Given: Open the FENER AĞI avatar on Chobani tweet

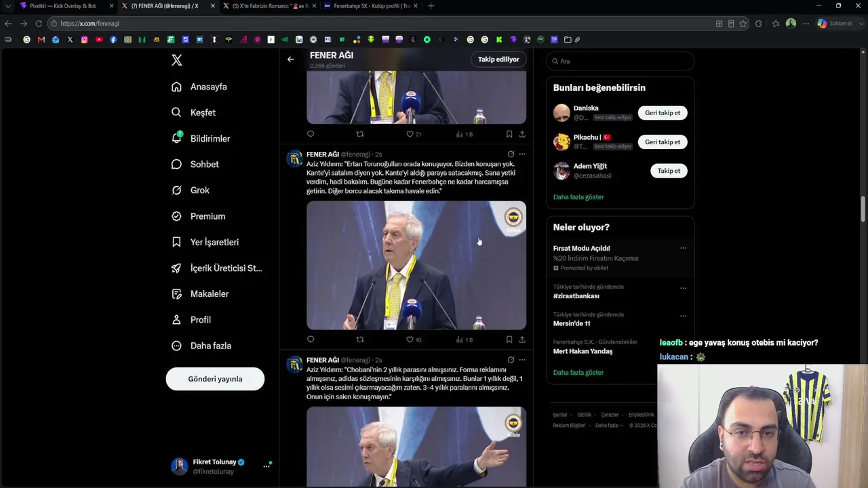Looking at the screenshot, I should (295, 365).
